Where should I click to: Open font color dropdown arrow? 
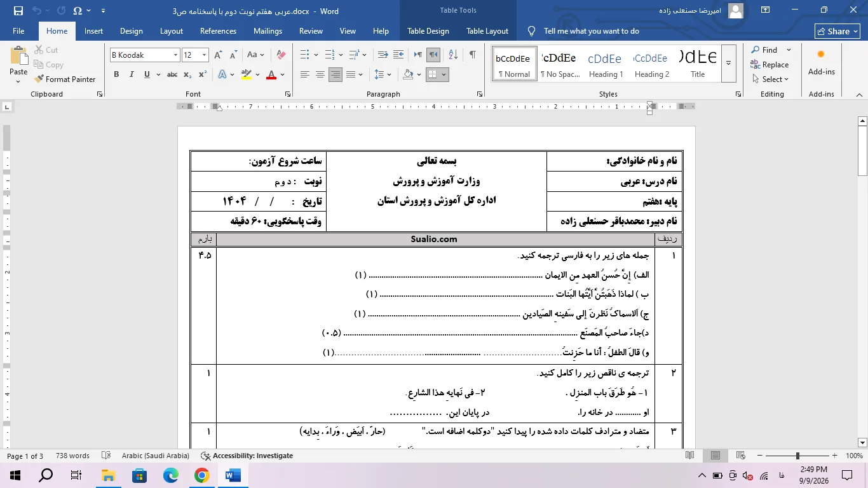tap(282, 74)
